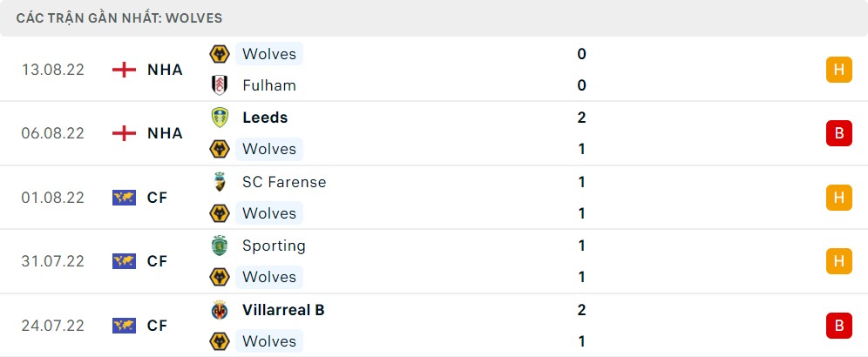Click the red B badge for Leeds match
Image resolution: width=868 pixels, height=357 pixels.
coord(839,133)
